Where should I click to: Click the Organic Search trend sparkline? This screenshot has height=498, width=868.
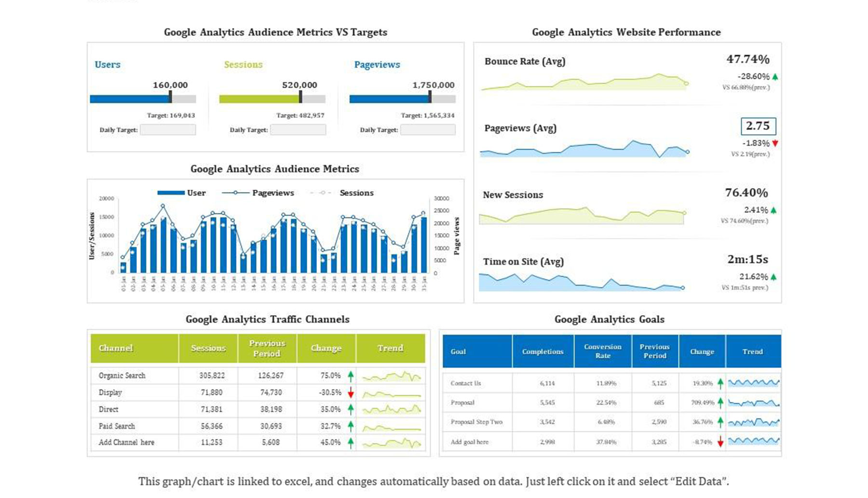[391, 376]
